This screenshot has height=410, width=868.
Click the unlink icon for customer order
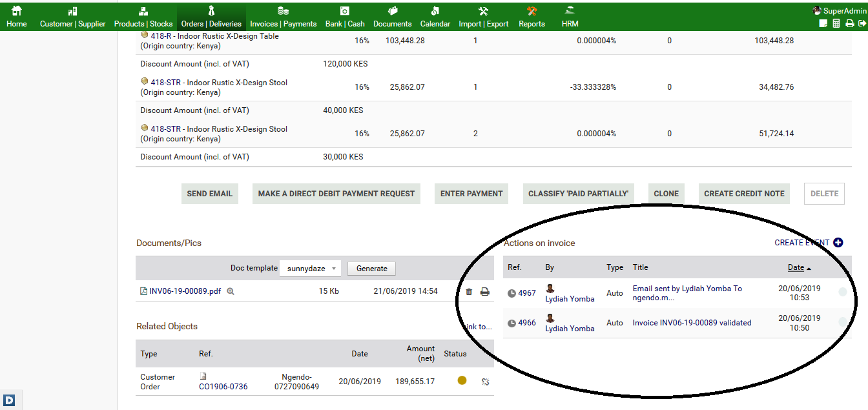[x=486, y=382]
